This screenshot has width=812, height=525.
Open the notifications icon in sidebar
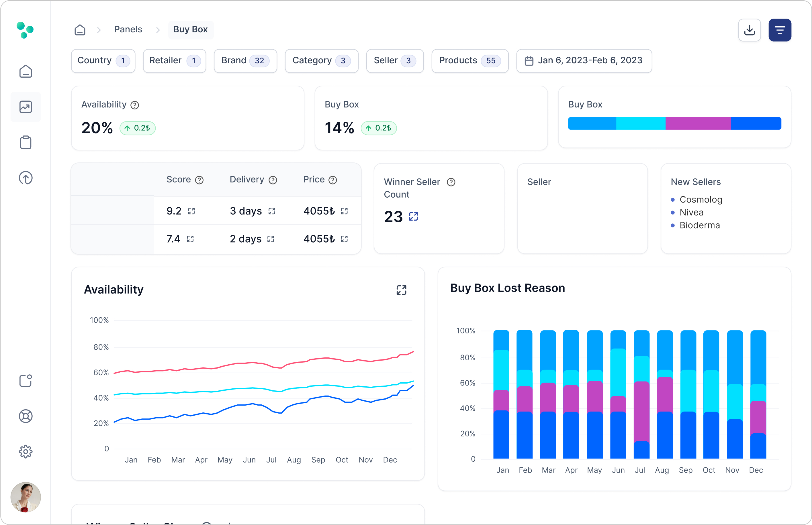[x=26, y=380]
